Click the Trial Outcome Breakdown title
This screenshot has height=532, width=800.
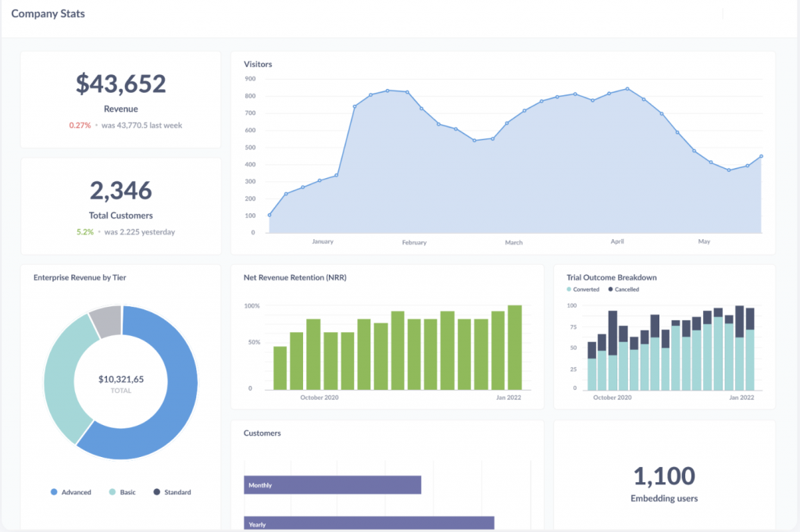(611, 277)
